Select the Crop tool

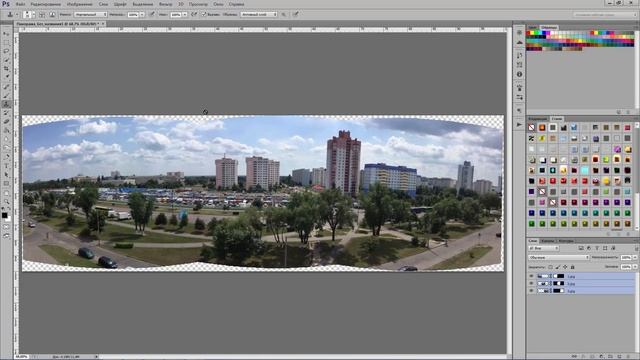point(6,69)
